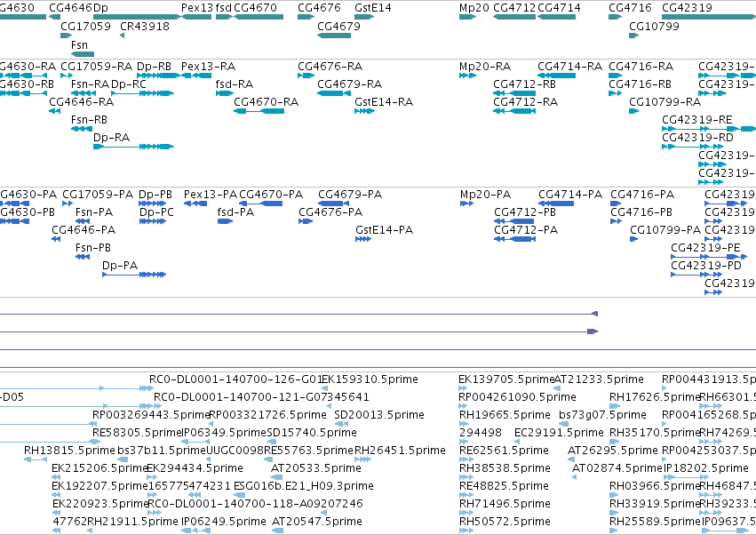Select protein CG4676-PA
The width and height of the screenshot is (756, 535).
[x=330, y=212]
